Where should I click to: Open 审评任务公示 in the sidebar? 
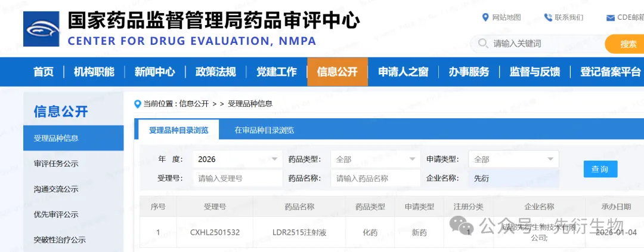coord(56,164)
